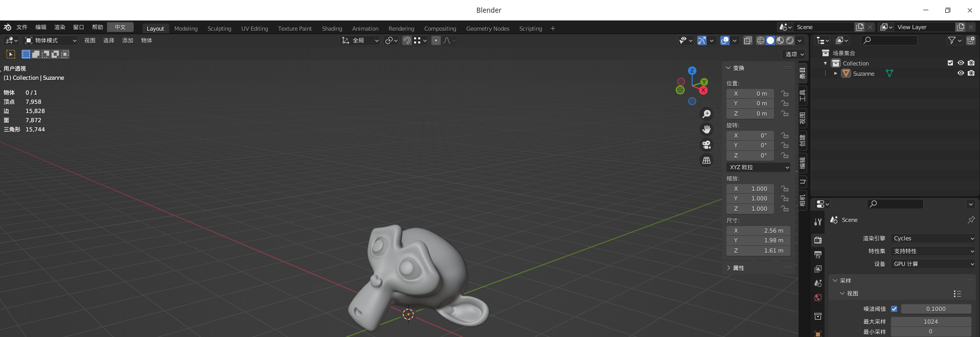This screenshot has width=980, height=337.
Task: Open the Output properties tab icon
Action: 818,254
